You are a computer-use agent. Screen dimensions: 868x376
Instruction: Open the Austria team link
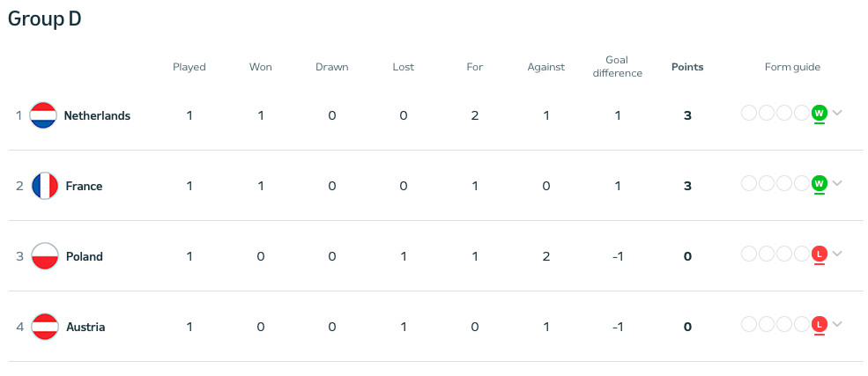(x=85, y=327)
